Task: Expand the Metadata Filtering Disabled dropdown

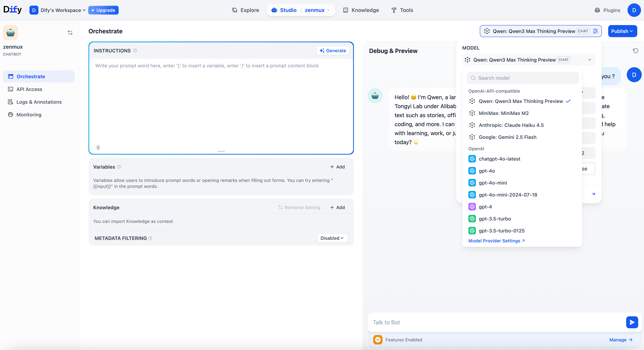Action: [x=332, y=238]
